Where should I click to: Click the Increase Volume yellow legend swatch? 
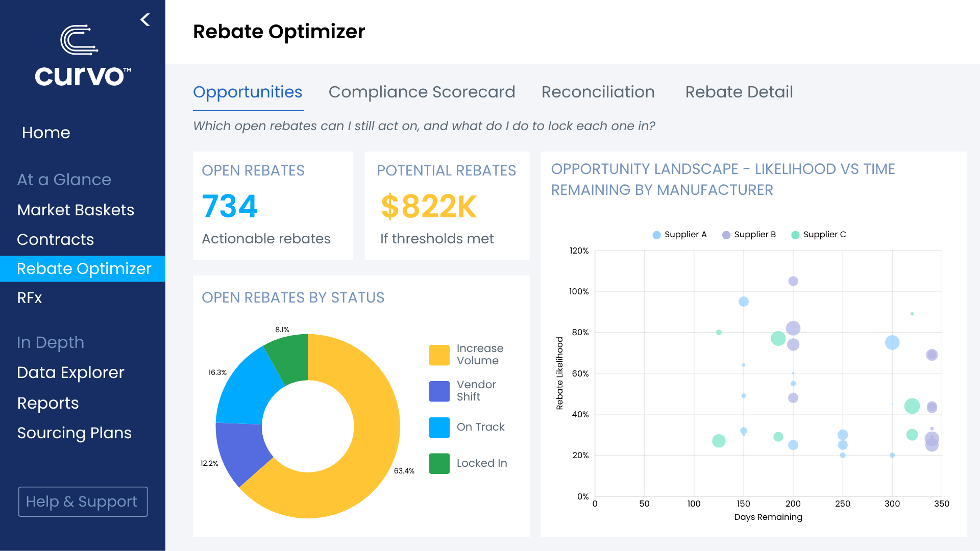point(439,355)
